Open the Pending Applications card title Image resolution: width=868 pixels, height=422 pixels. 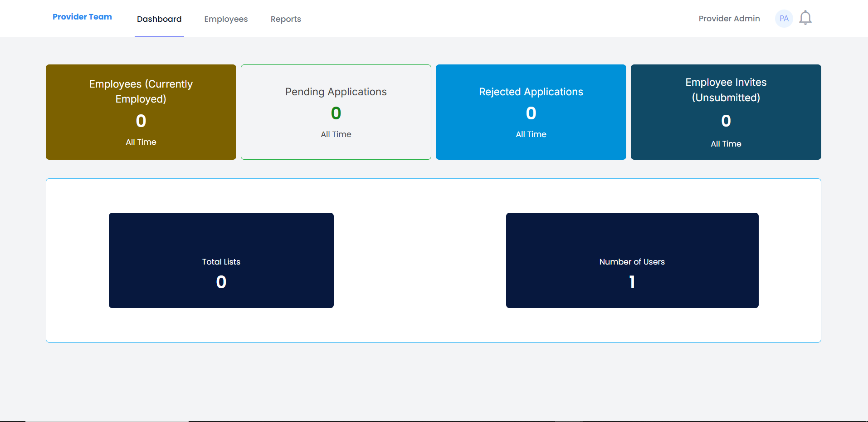(336, 92)
